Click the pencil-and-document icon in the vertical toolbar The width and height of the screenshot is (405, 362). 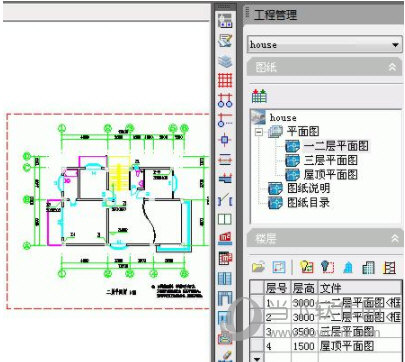[225, 41]
